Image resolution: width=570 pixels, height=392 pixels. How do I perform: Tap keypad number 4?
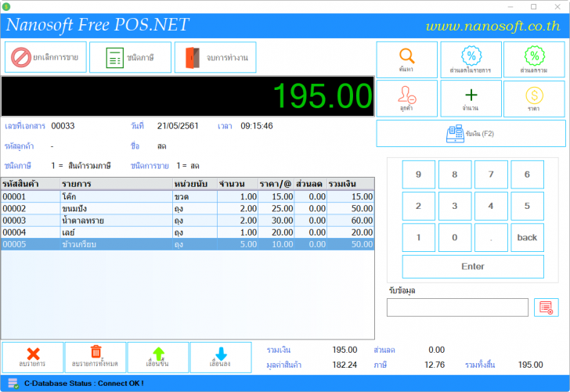click(x=491, y=206)
